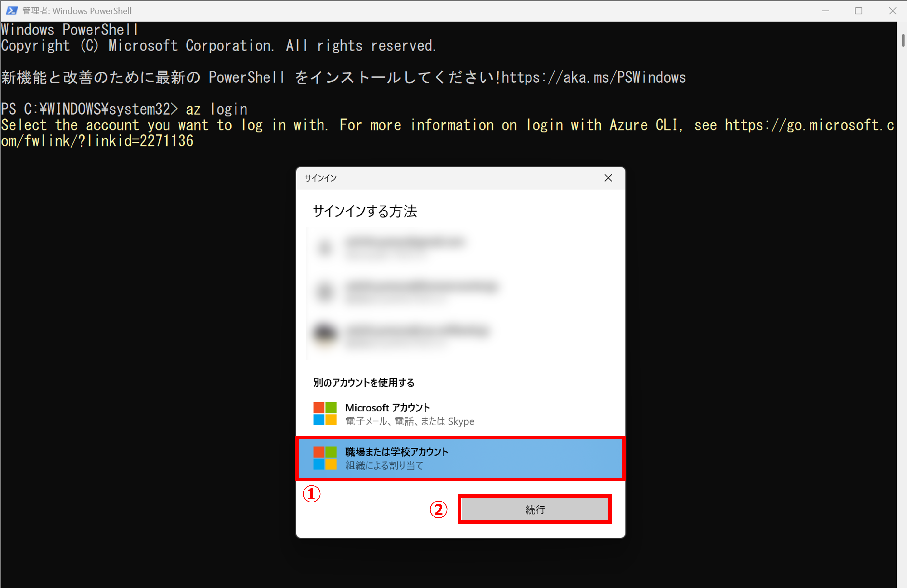Select the Microsoft アカウント option
The image size is (907, 588).
click(460, 414)
